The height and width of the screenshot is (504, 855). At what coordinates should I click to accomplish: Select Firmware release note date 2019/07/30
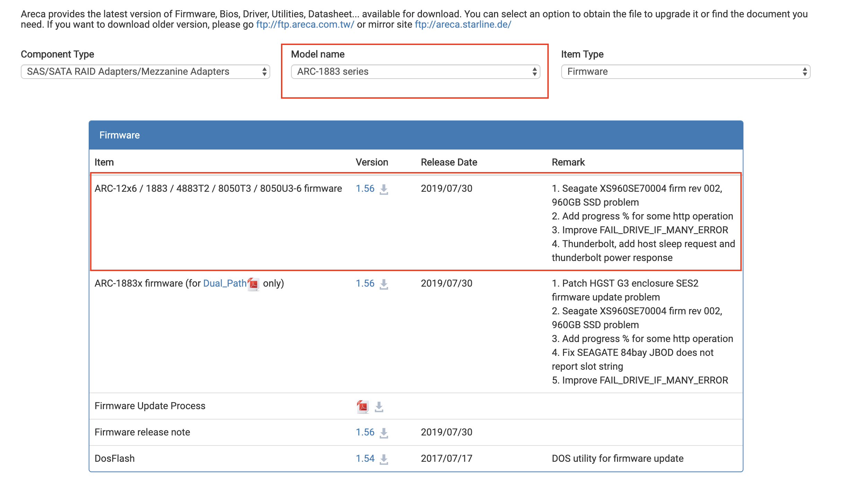pos(447,432)
